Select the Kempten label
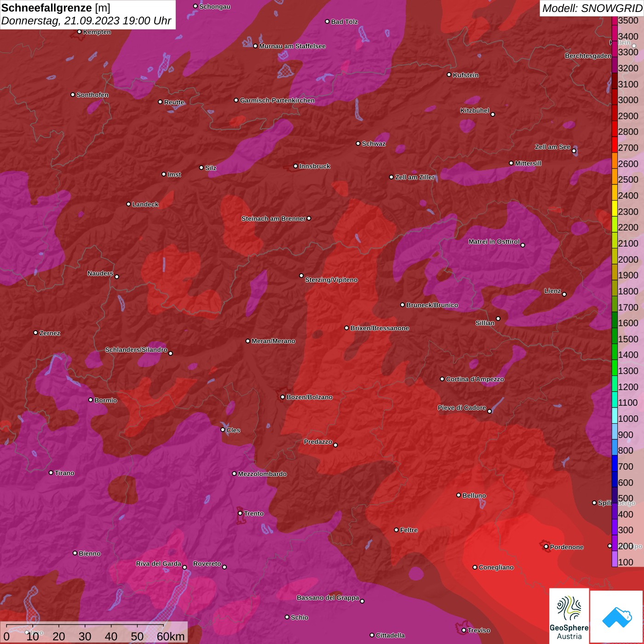This screenshot has width=644, height=644. [97, 32]
